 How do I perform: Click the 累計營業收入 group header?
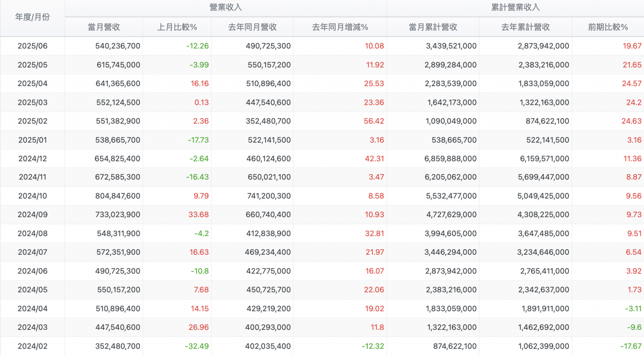point(515,7)
